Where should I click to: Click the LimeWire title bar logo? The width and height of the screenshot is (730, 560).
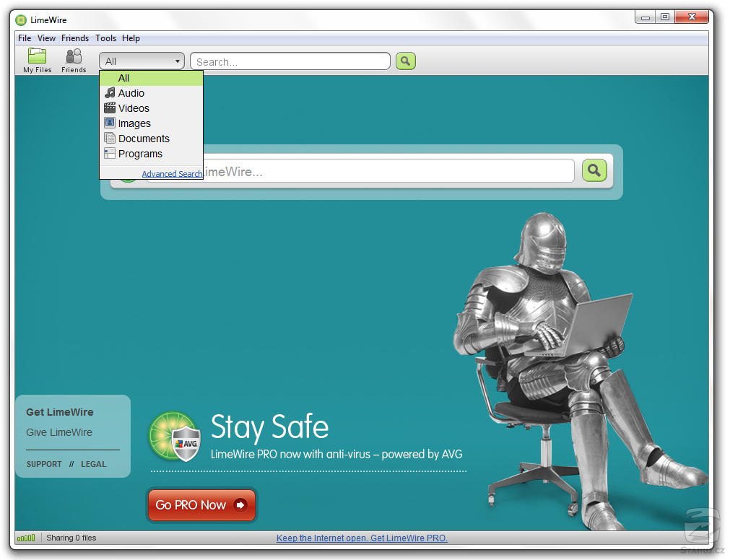21,20
